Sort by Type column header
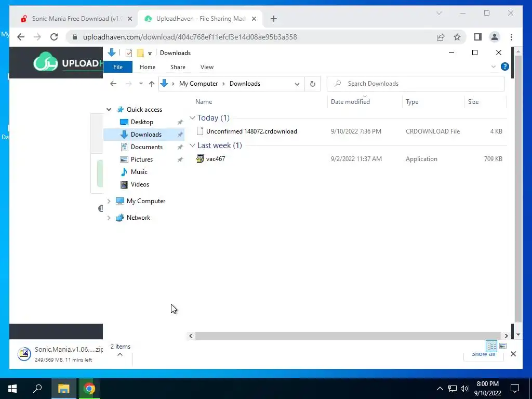This screenshot has width=532, height=399. (x=412, y=101)
